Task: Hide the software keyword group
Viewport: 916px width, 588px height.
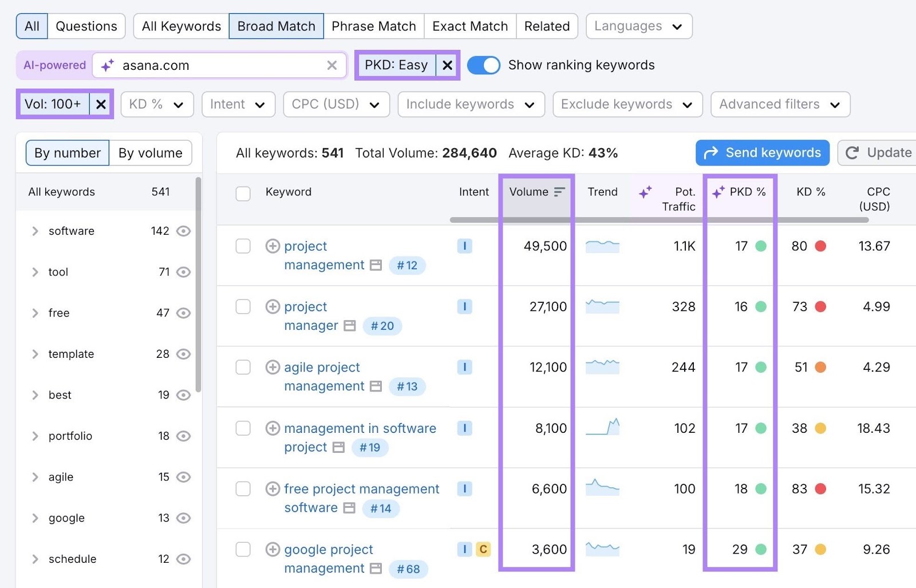Action: [183, 231]
